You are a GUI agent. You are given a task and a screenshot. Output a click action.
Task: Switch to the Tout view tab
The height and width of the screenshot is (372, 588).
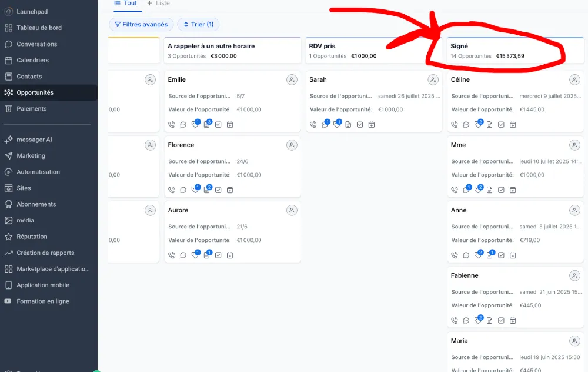pos(126,4)
